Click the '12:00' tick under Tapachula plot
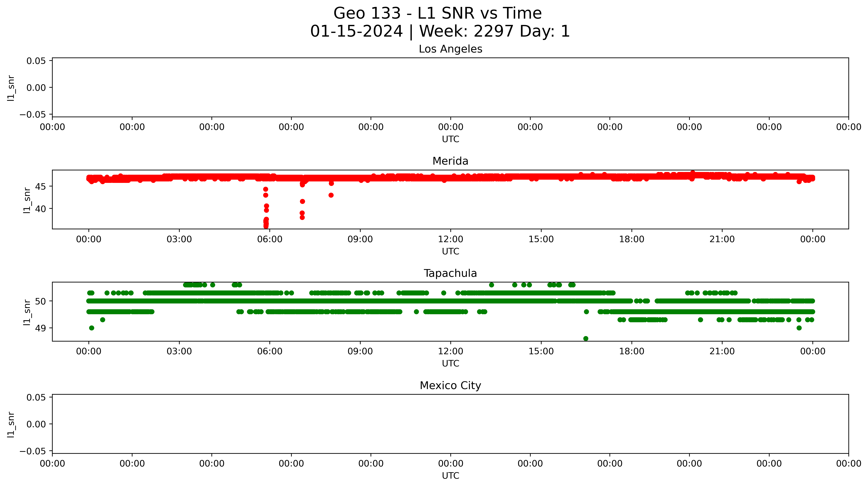Image resolution: width=868 pixels, height=487 pixels. [x=451, y=351]
